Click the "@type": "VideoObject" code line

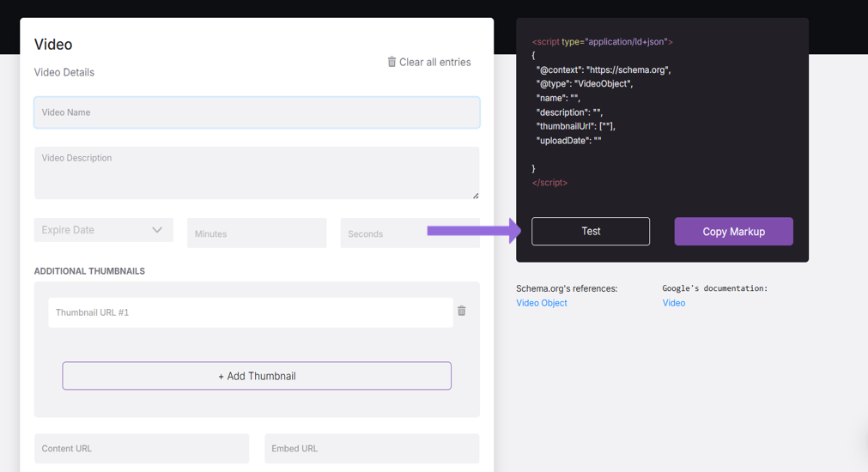584,83
